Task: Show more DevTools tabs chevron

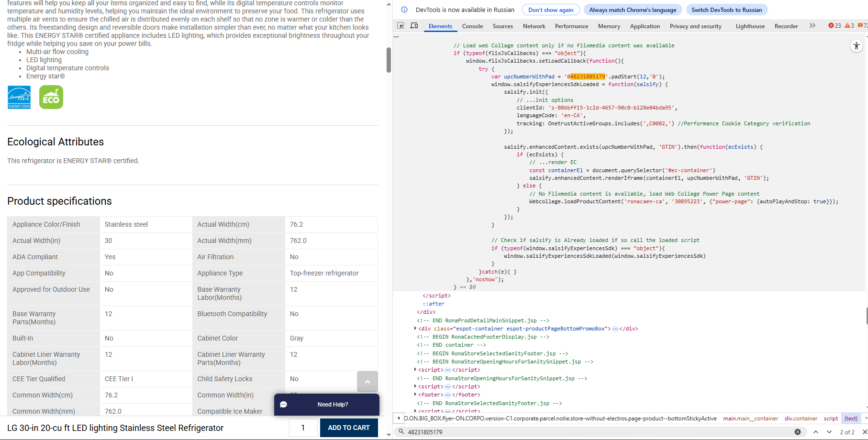Action: (812, 26)
